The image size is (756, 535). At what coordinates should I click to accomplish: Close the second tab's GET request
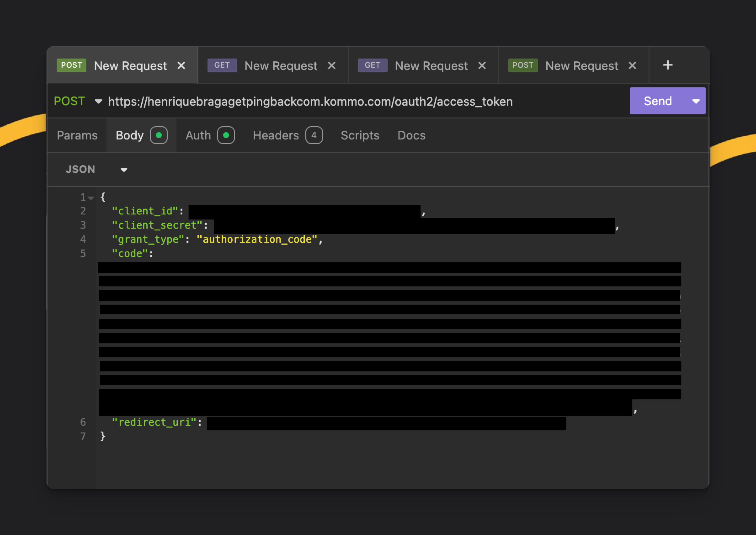(x=332, y=66)
